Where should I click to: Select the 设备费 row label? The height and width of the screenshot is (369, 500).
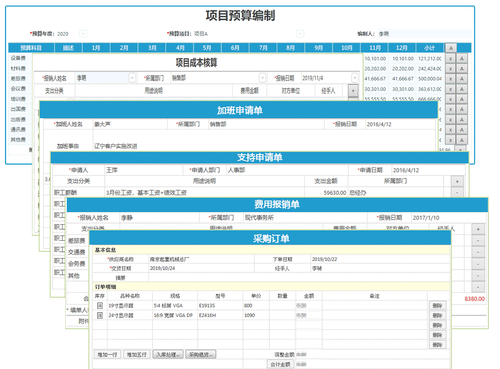pos(18,58)
